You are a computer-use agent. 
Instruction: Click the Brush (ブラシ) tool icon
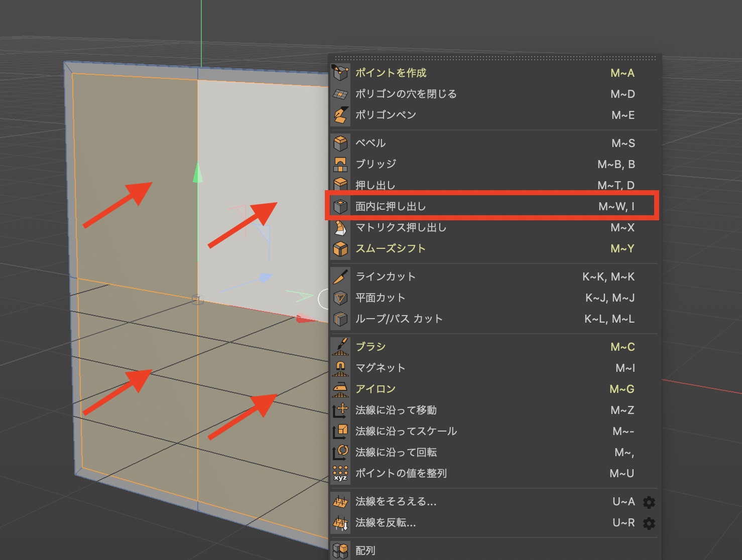click(x=340, y=347)
